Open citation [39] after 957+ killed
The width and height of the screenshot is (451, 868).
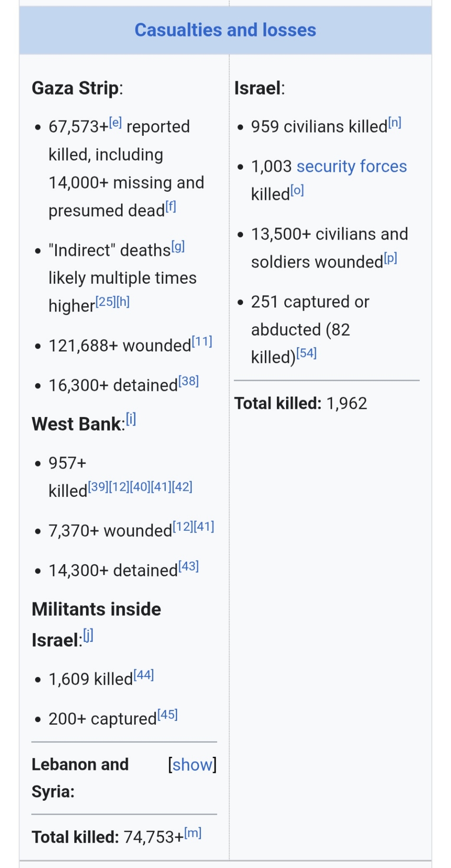coord(98,487)
